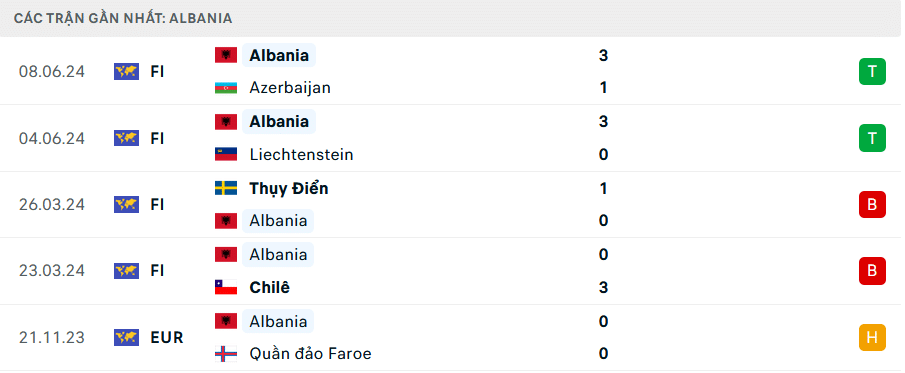
Task: Open the Thụy Điển team link
Action: (289, 188)
